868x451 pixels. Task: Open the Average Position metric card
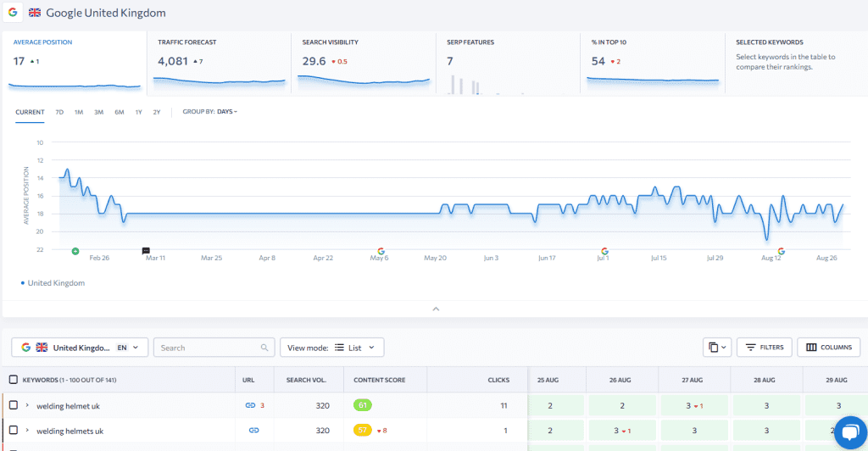click(75, 63)
